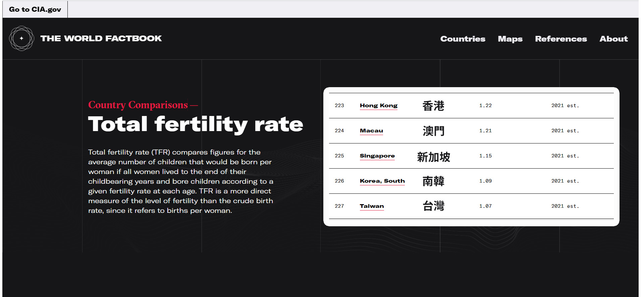Click the 2021 est. date in Taiwan row

point(565,206)
